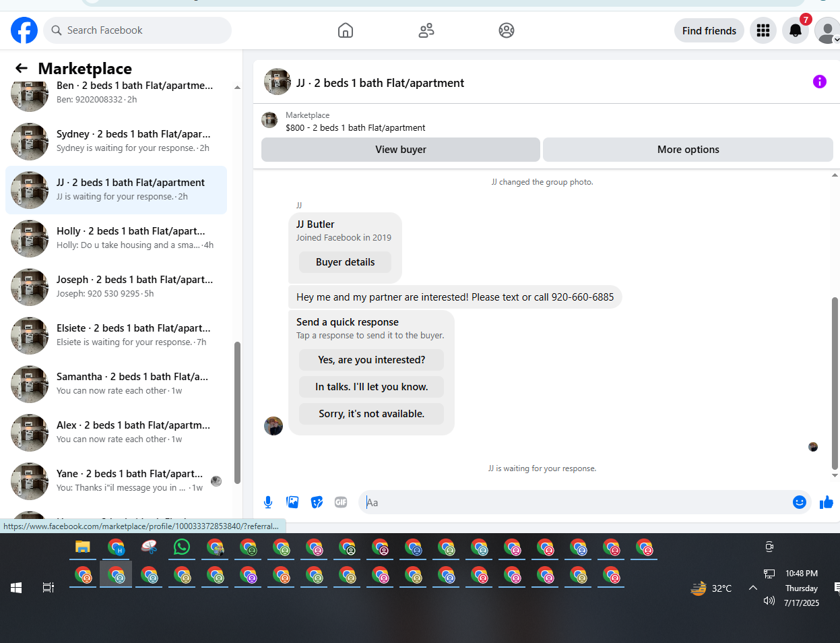Open the Friends icon in top navigation
840x643 pixels.
(x=426, y=30)
